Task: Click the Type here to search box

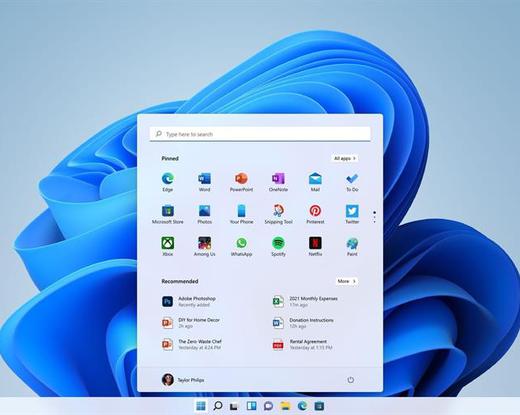Action: tap(260, 134)
